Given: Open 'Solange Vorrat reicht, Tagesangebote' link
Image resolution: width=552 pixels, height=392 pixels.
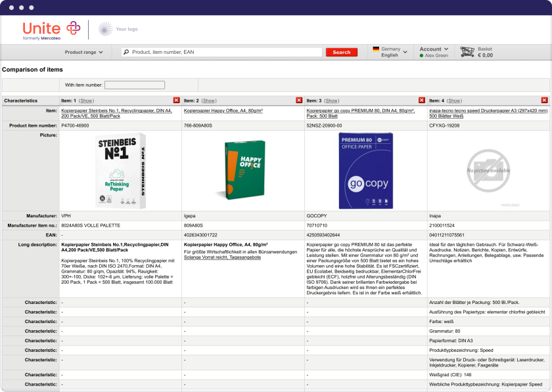Looking at the screenshot, I should [222, 257].
